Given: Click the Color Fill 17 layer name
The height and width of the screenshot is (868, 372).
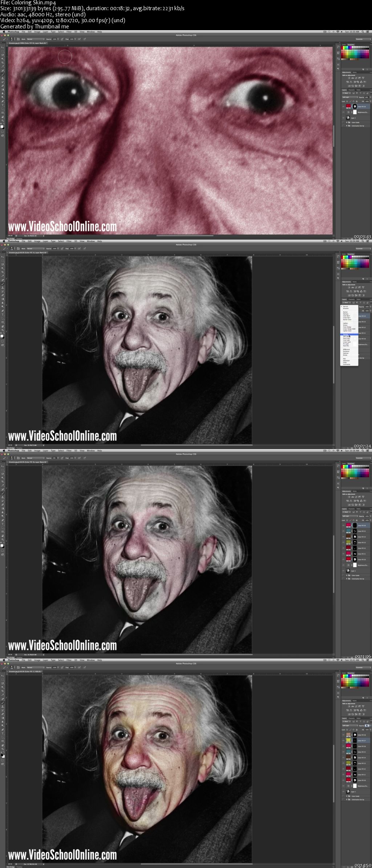Looking at the screenshot, I should 362,741.
